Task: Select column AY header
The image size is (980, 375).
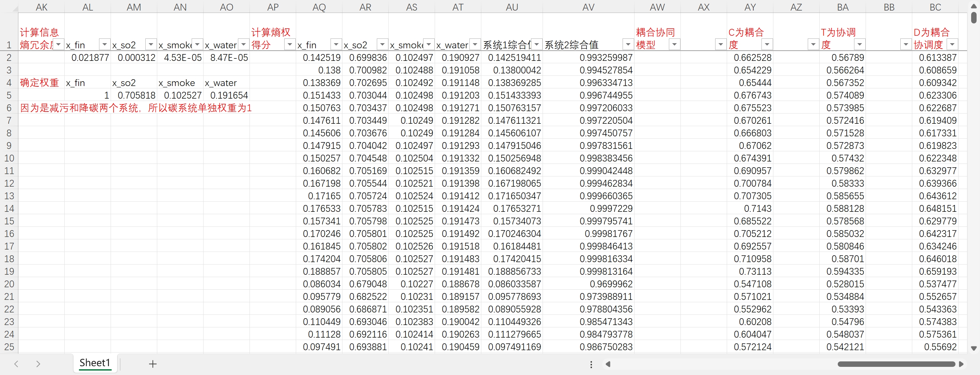Action: 750,7
